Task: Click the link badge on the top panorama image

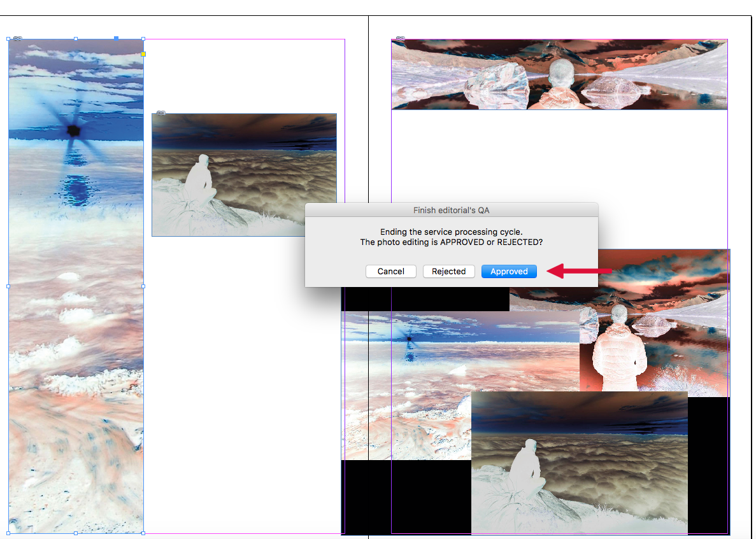Action: [400, 39]
